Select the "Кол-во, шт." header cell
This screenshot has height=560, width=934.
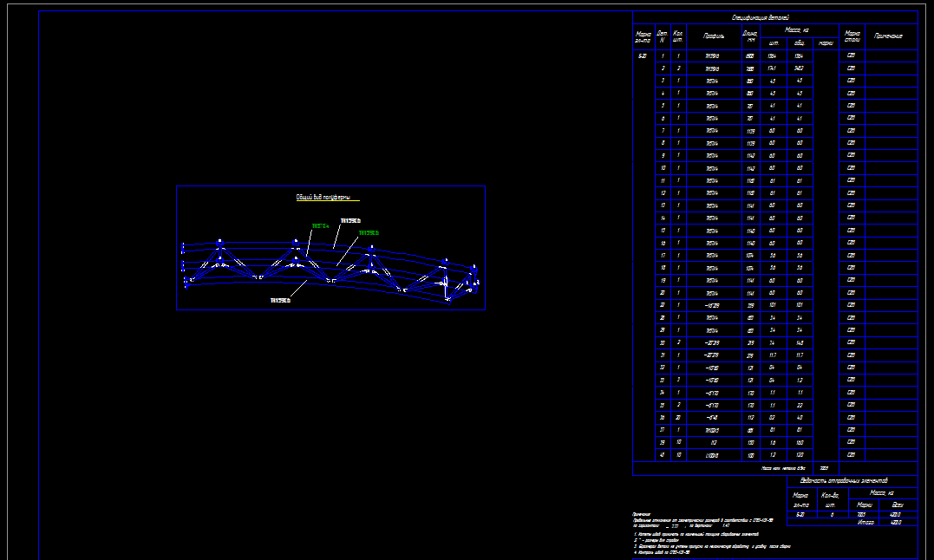coord(833,498)
